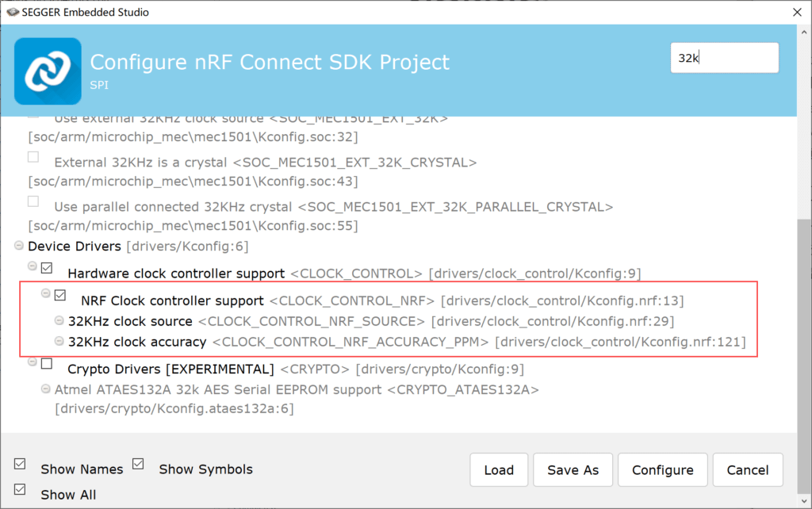This screenshot has height=509, width=812.
Task: Toggle the Show Names checkbox
Action: click(21, 464)
